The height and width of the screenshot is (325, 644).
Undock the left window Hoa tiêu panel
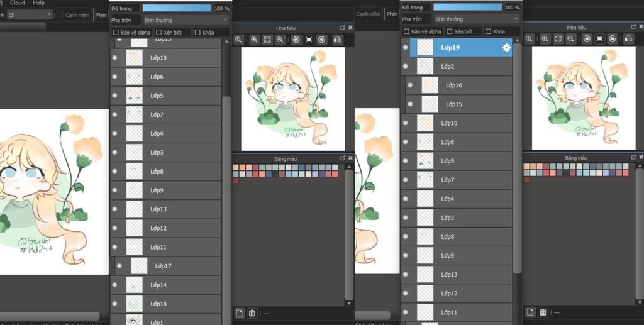pos(343,28)
